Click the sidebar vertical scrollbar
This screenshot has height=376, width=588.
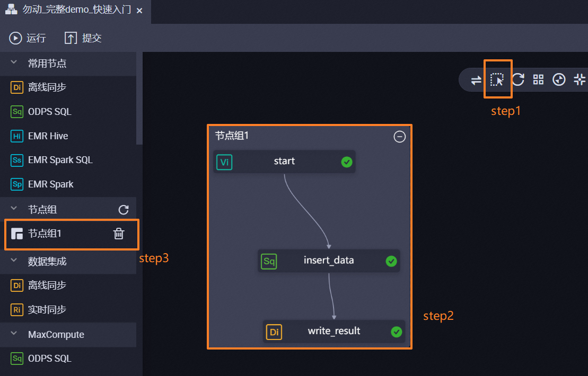point(139,98)
